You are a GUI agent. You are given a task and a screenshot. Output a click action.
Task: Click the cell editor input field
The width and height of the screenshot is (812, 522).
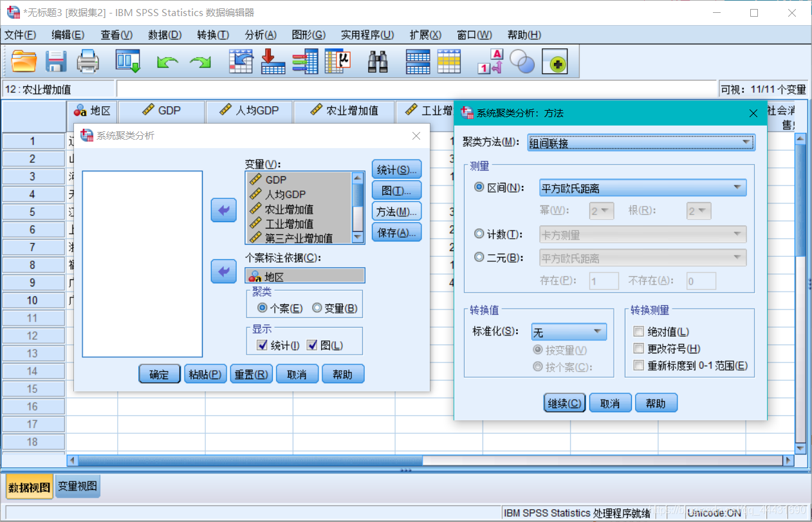(x=416, y=89)
